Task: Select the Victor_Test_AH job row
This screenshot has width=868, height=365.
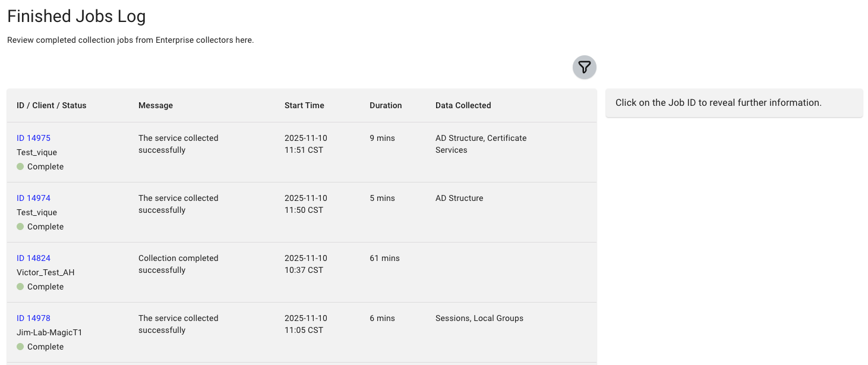Action: pos(297,272)
